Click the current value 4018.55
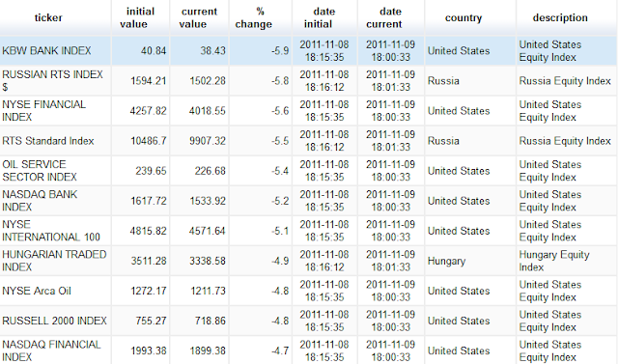Image resolution: width=618 pixels, height=364 pixels. point(208,111)
